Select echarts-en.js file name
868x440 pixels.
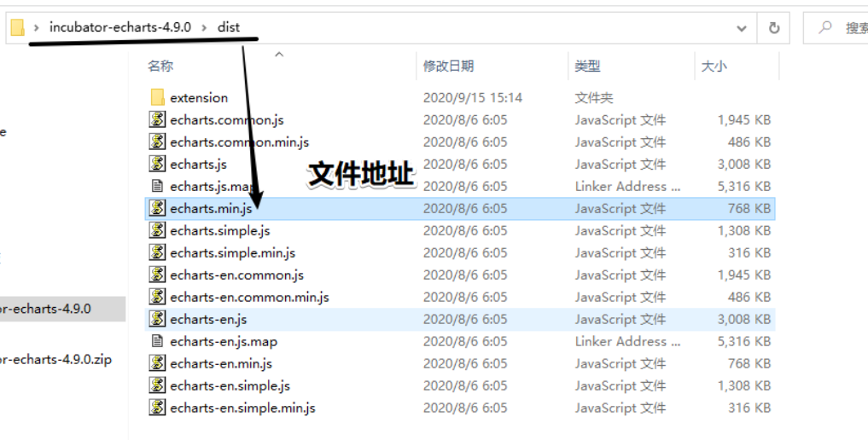click(208, 319)
